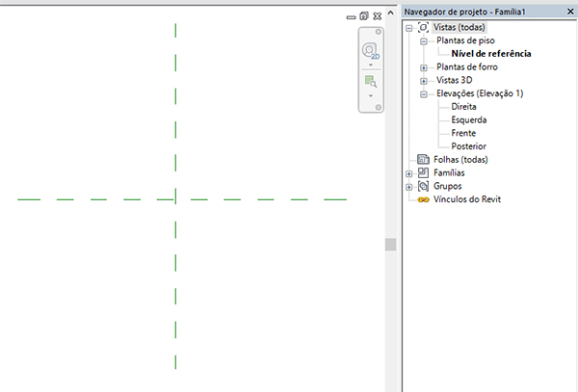The width and height of the screenshot is (578, 392).
Task: Collapse the Plantas de piso node
Action: [x=423, y=41]
